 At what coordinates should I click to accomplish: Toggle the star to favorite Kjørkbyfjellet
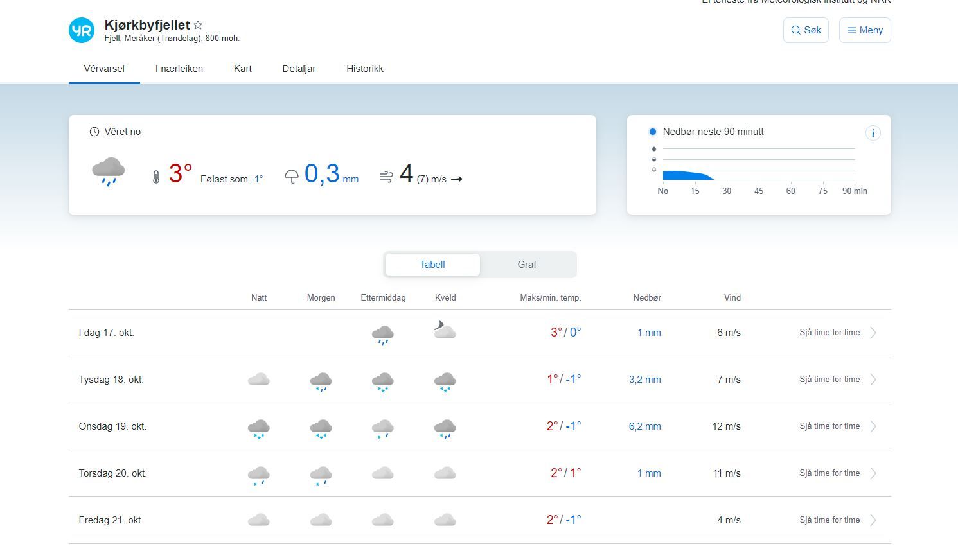(197, 24)
